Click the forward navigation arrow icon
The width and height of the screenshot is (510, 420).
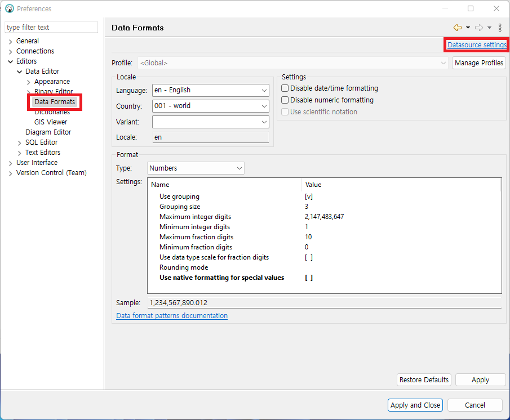pyautogui.click(x=479, y=28)
